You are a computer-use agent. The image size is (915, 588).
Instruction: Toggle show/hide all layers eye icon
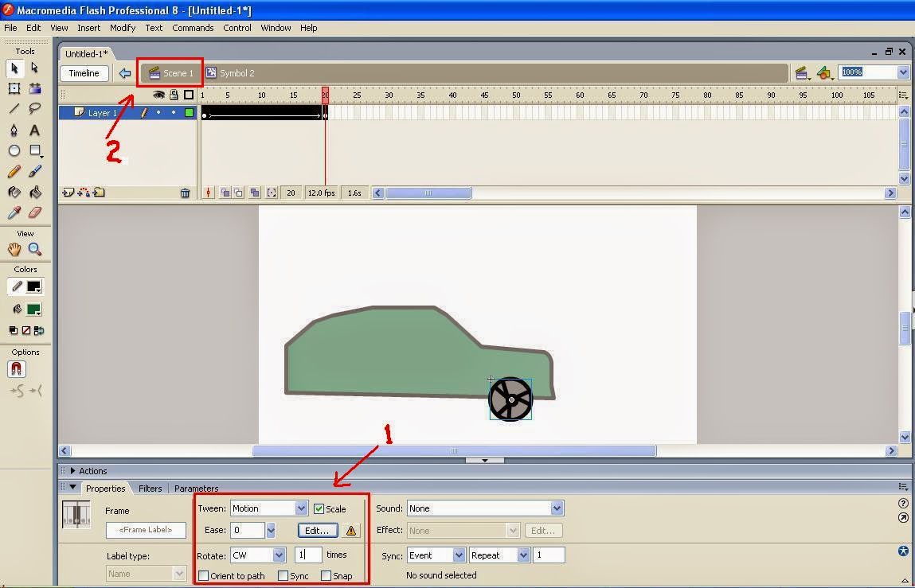(x=158, y=95)
